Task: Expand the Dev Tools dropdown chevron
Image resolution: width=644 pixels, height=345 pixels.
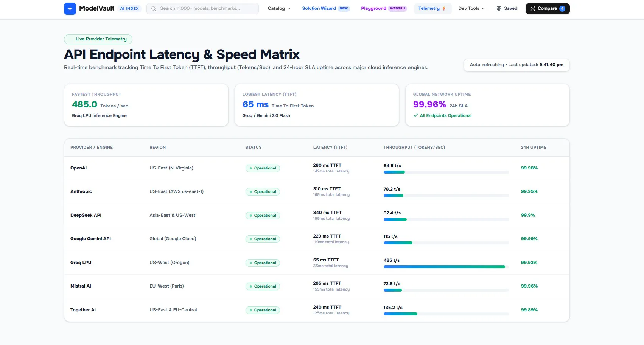Action: pos(483,9)
